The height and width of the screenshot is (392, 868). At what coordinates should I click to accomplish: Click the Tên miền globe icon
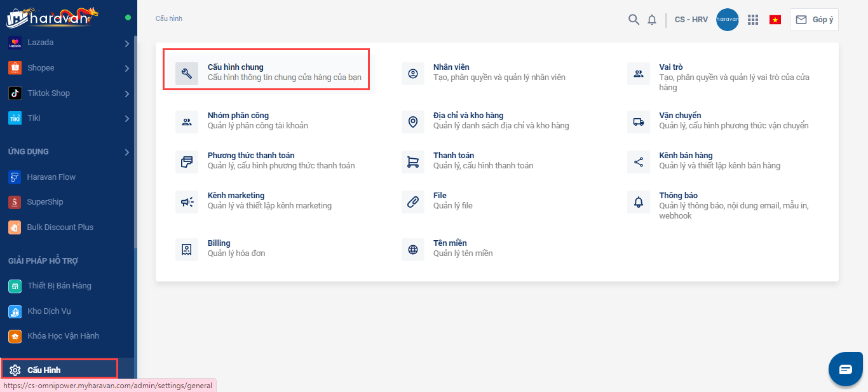[413, 250]
